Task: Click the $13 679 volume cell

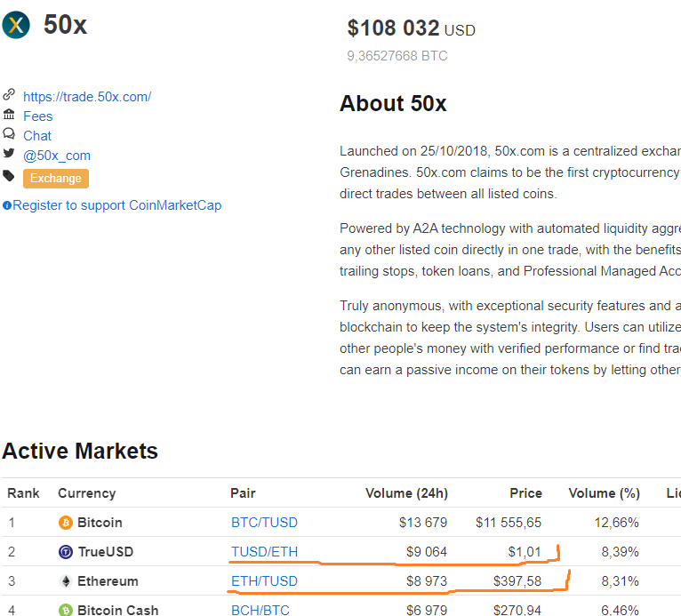Action: 423,523
